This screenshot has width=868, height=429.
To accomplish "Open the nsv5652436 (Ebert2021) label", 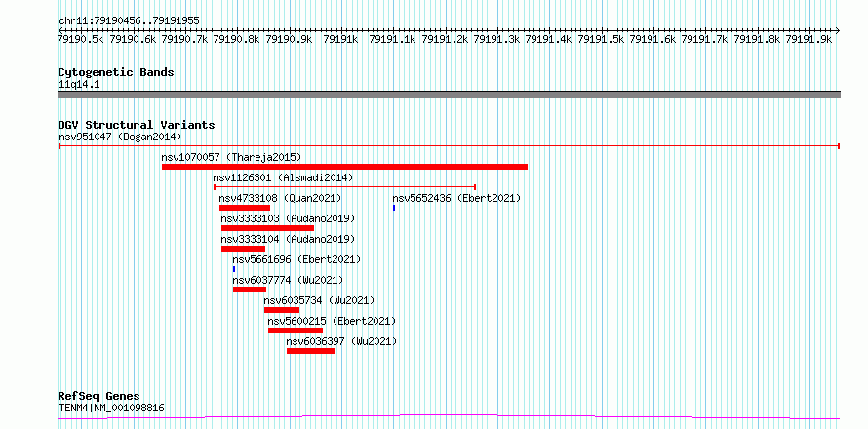I will 456,198.
